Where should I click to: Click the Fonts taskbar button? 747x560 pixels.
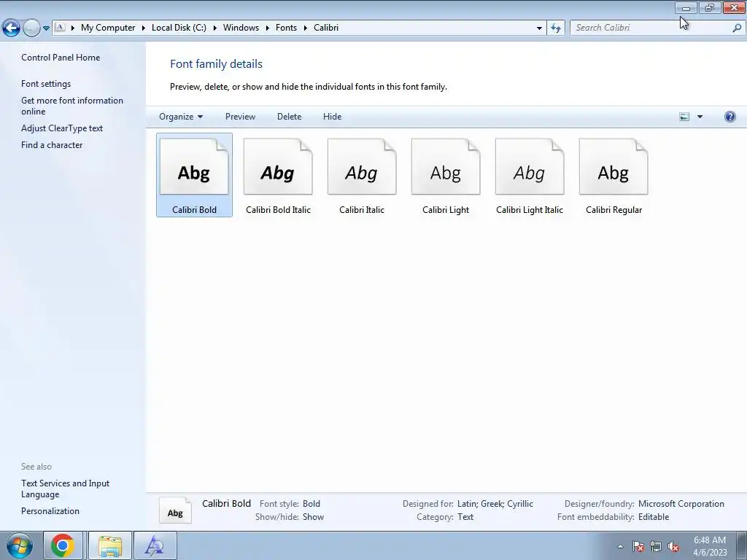click(155, 545)
